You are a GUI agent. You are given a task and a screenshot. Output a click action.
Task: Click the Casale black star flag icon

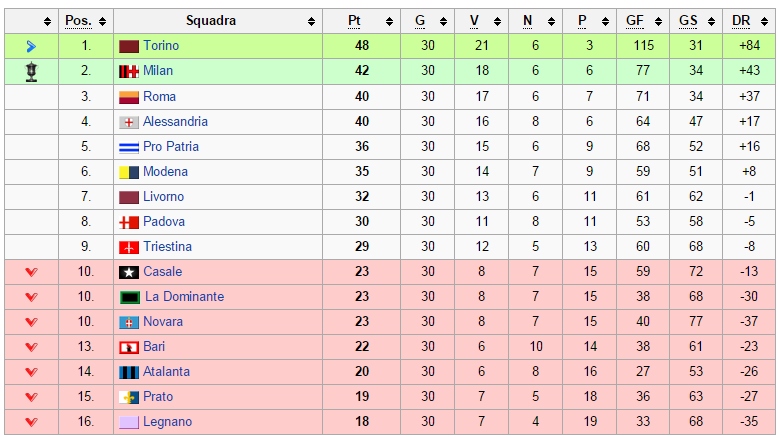[x=128, y=272]
